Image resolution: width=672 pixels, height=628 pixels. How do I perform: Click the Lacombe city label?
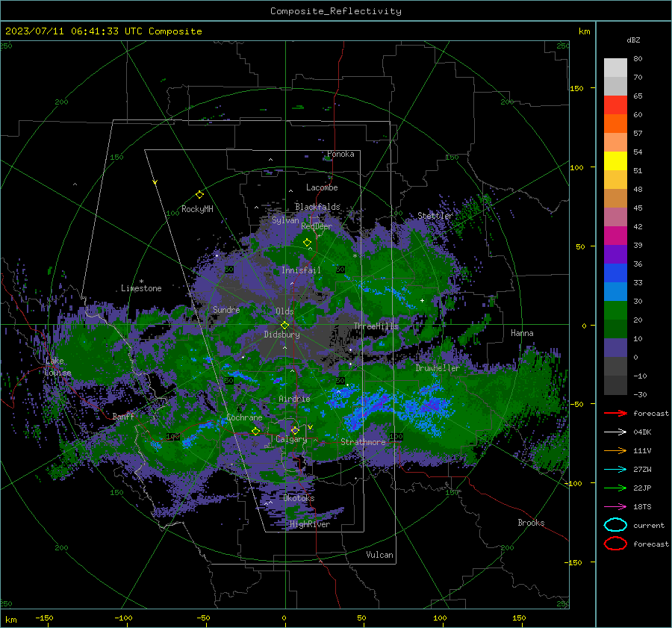click(322, 187)
